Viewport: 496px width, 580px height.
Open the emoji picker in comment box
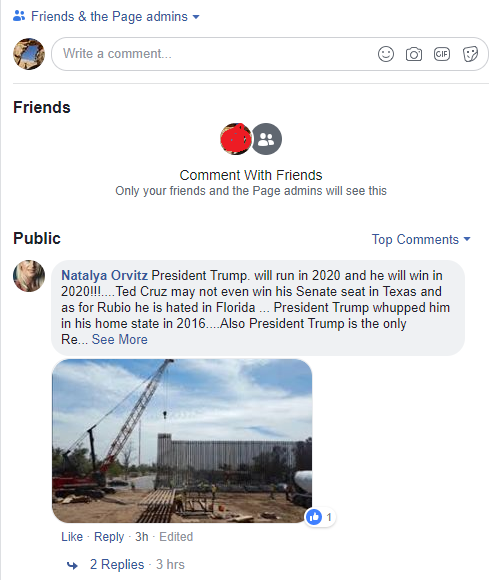[x=386, y=54]
